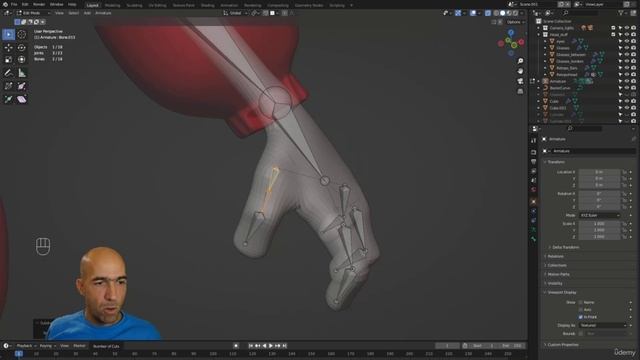
Task: Select the Shear tool
Action: coord(22,99)
